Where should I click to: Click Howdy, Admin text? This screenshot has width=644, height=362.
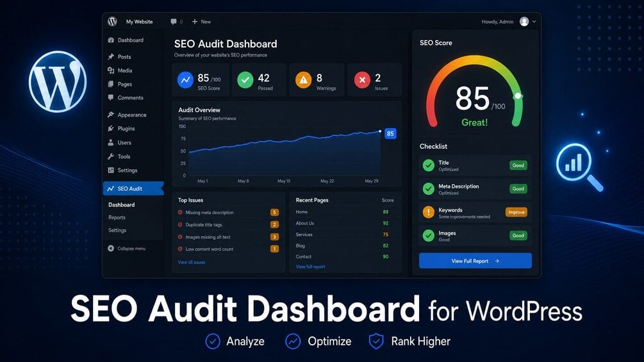pyautogui.click(x=497, y=22)
